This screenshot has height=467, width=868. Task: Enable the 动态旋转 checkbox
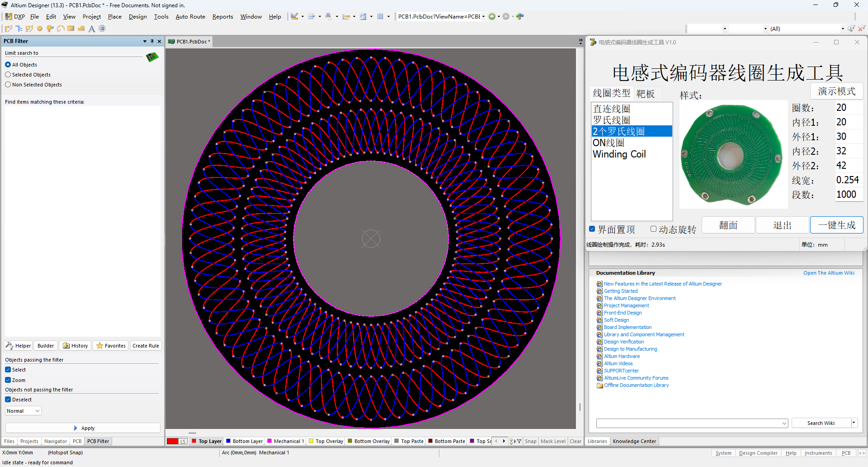653,229
